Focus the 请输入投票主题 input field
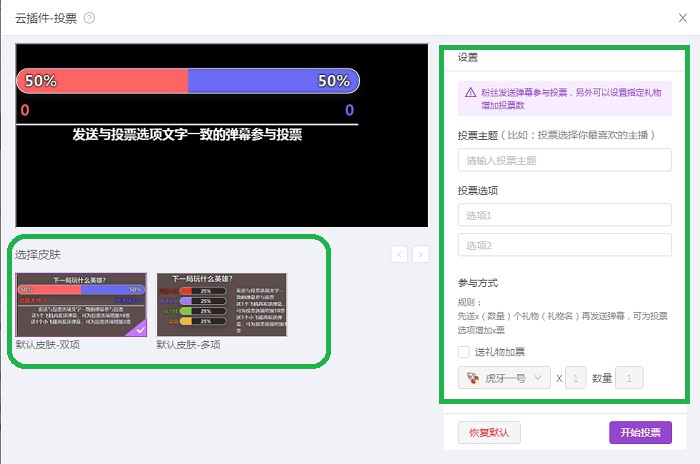The image size is (700, 464). pos(565,160)
